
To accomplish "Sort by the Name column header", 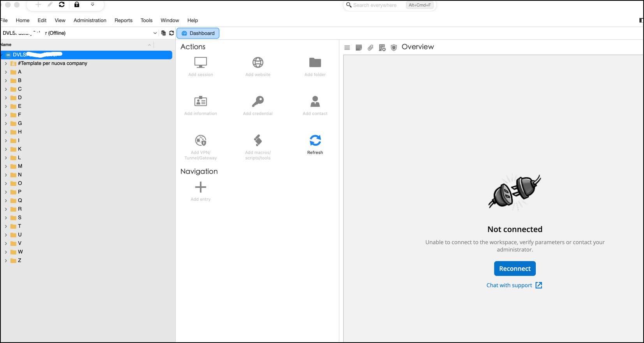I will coord(76,45).
